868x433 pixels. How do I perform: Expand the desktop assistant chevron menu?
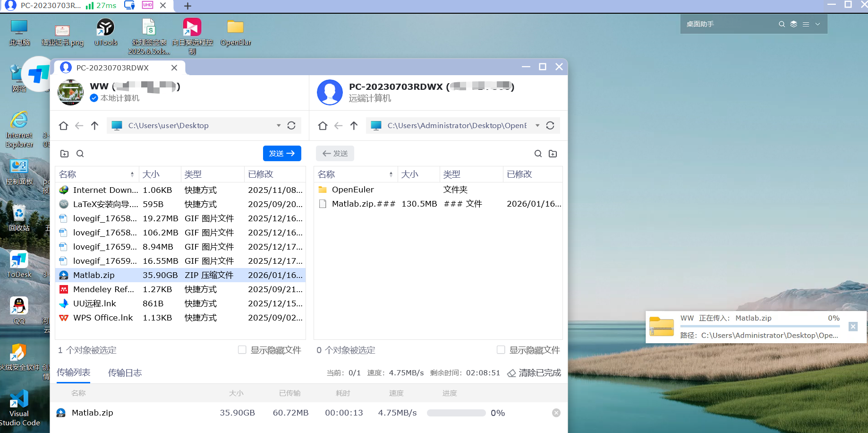[818, 24]
